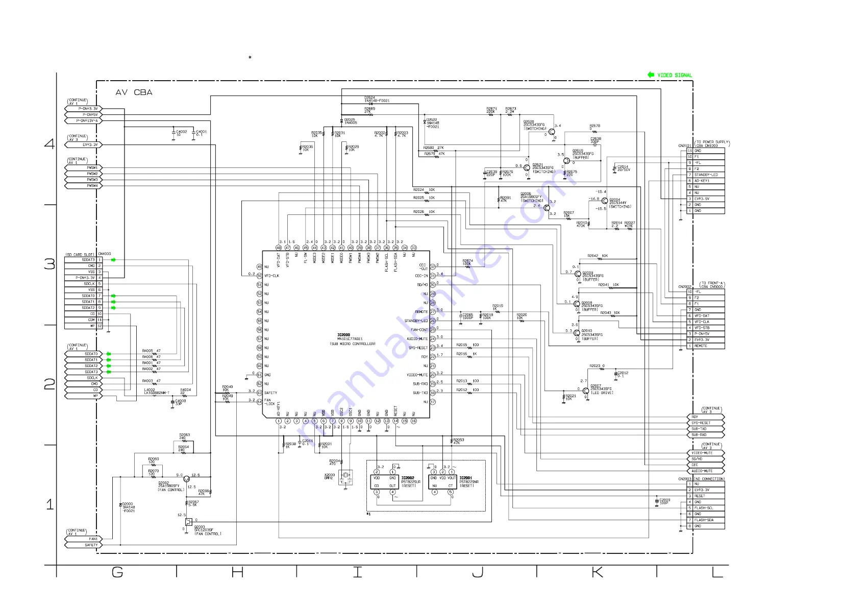868x608 pixels.
Task: Click the TO FRONT-A CBA CN5000 note
Action: click(x=712, y=284)
